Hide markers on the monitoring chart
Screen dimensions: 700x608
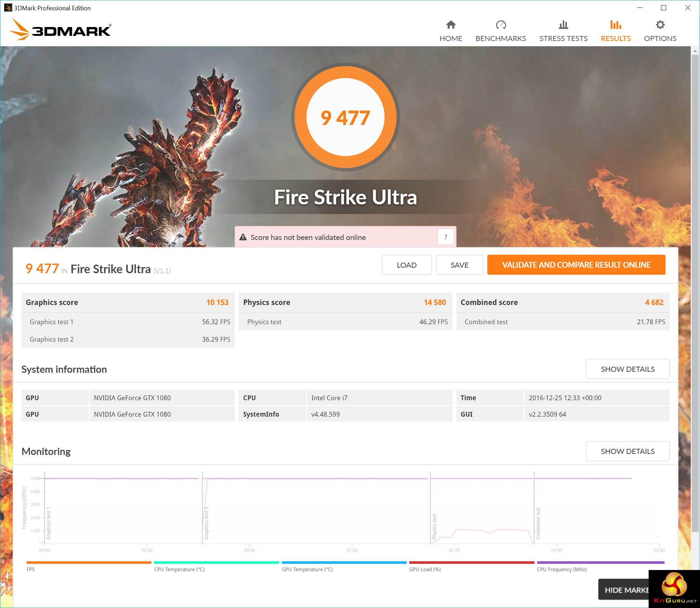pos(623,590)
